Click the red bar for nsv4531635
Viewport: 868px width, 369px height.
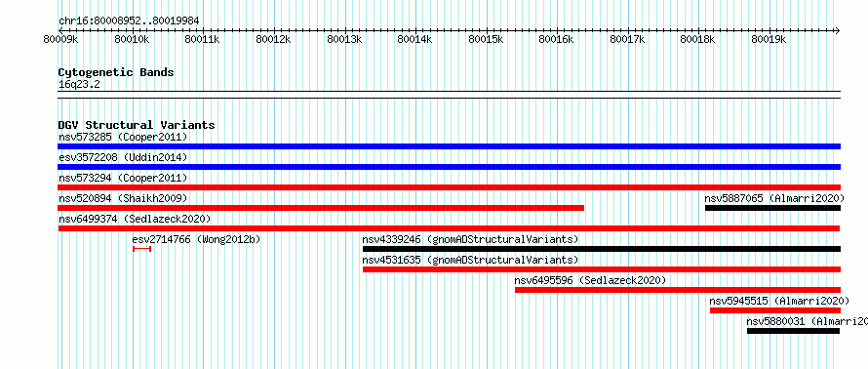click(x=601, y=269)
